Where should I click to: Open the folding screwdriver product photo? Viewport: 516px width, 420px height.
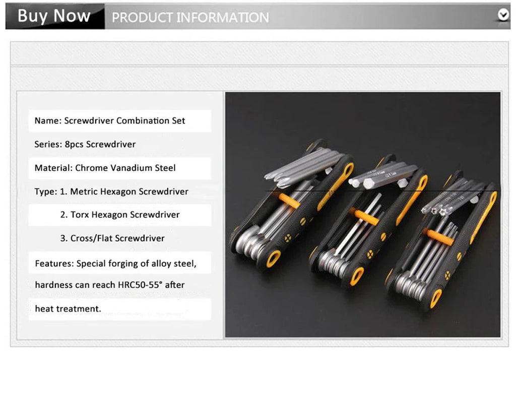tap(363, 215)
